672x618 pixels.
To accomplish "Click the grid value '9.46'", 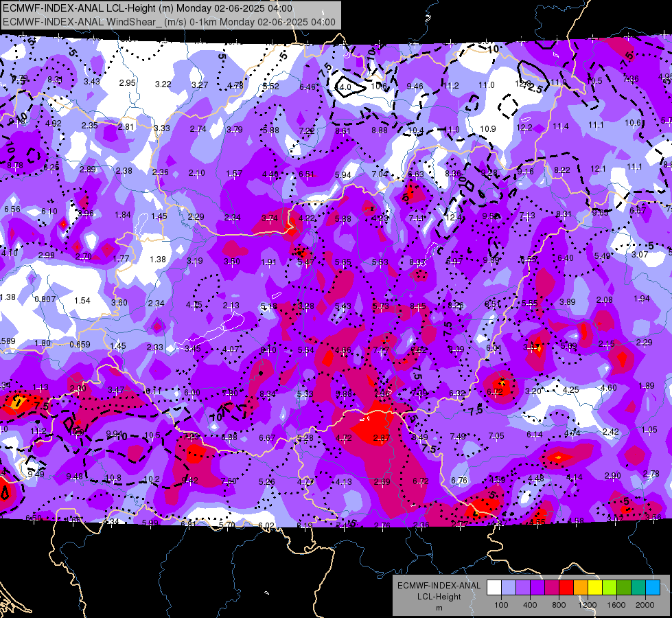I will pos(415,87).
